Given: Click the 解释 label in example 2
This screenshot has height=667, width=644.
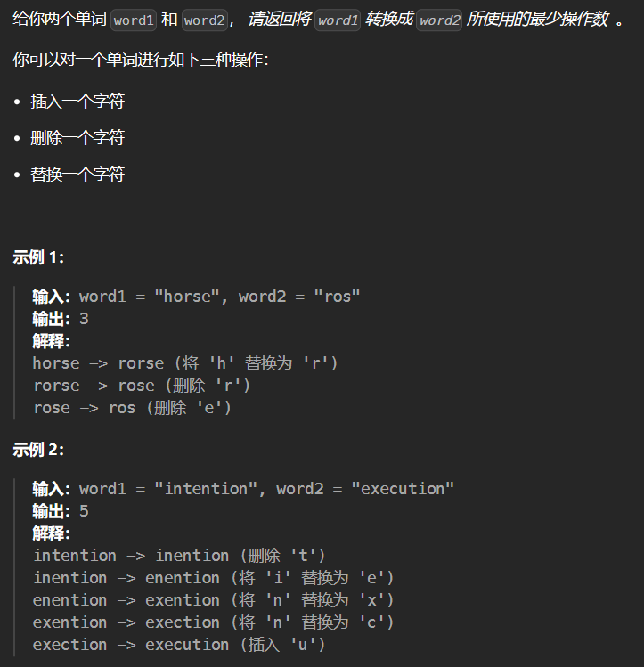Looking at the screenshot, I should pyautogui.click(x=51, y=533).
